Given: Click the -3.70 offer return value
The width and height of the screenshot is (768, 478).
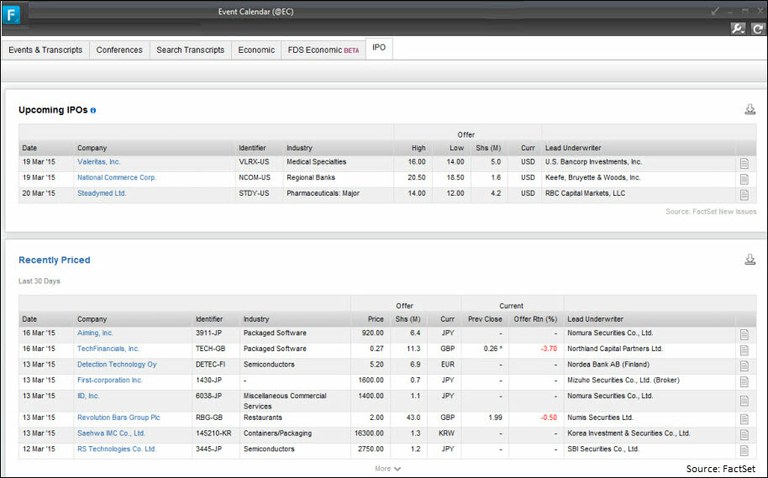Looking at the screenshot, I should (x=549, y=348).
